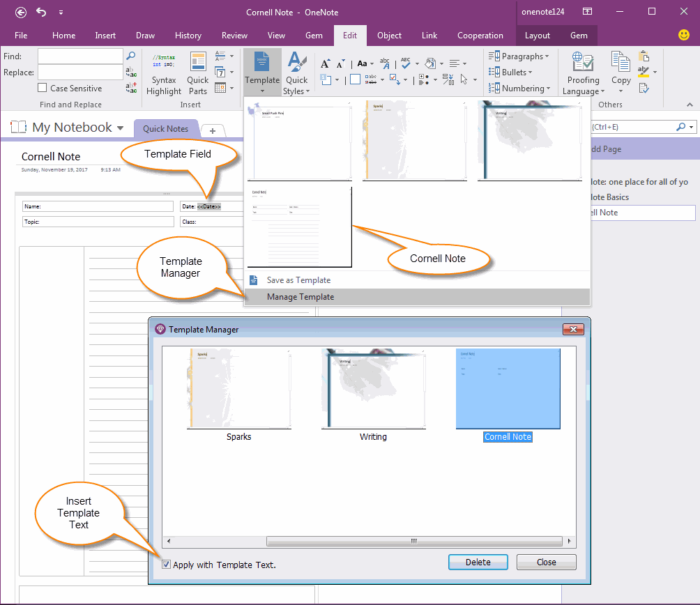
Task: Click the numbered container box icon
Action: point(326,80)
